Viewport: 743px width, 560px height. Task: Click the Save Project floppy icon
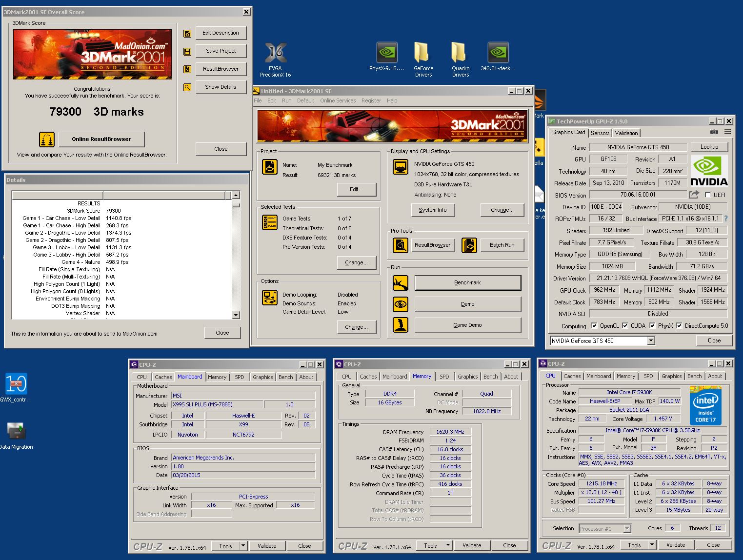click(187, 51)
